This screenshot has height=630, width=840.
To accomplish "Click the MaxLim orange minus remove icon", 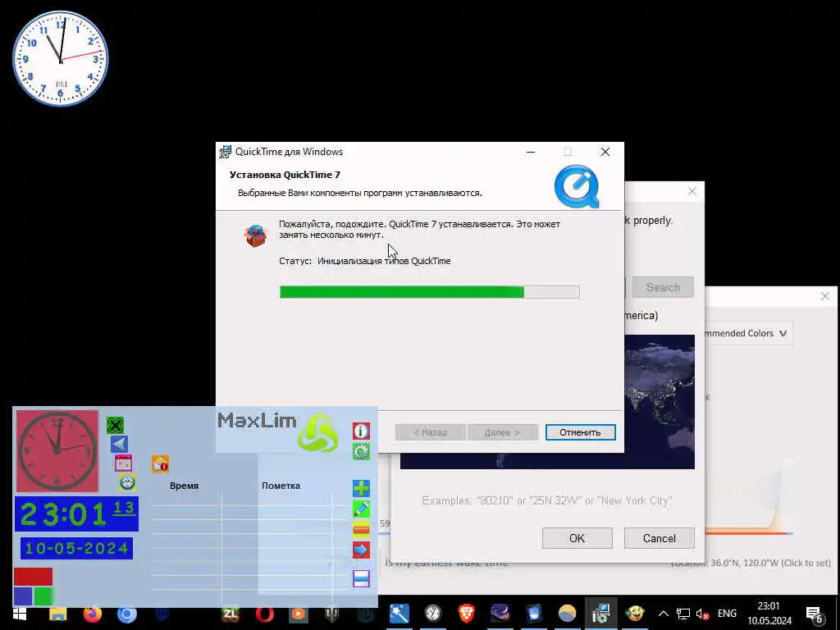I will tap(361, 530).
